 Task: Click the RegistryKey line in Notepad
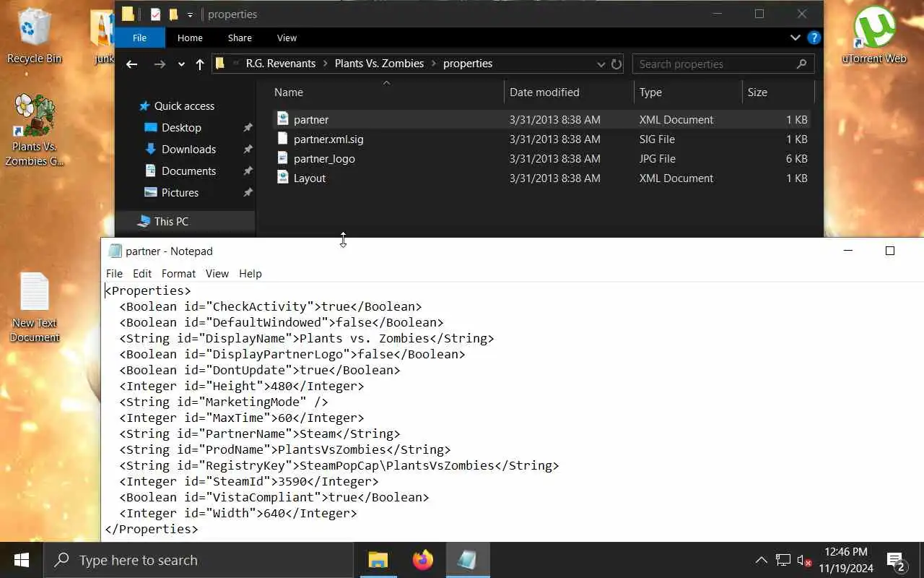[339, 465]
